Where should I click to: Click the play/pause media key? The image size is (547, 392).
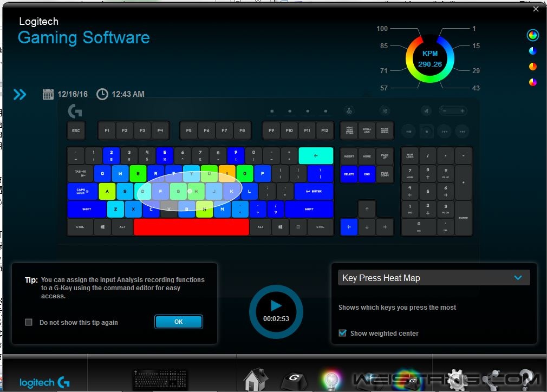tap(409, 132)
